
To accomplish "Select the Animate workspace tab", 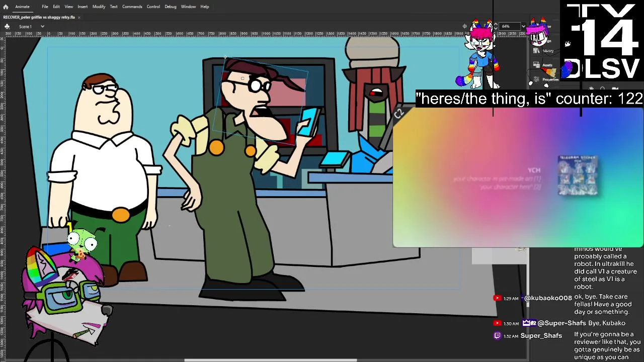I will coord(22,7).
